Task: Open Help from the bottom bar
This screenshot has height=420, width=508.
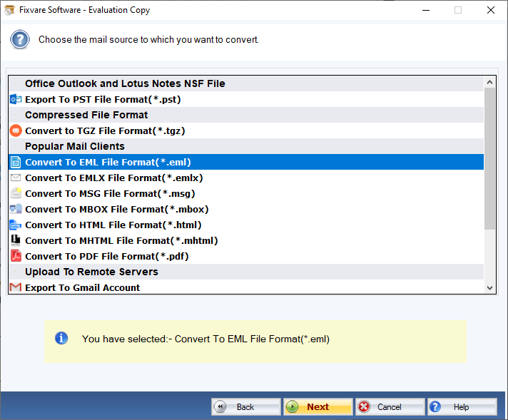Action: [x=462, y=406]
